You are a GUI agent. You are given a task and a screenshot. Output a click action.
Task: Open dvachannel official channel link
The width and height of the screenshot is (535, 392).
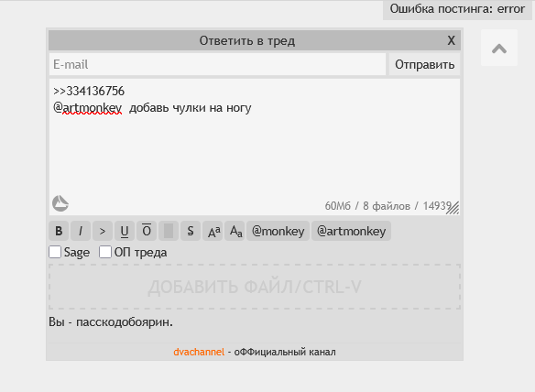[x=199, y=352]
